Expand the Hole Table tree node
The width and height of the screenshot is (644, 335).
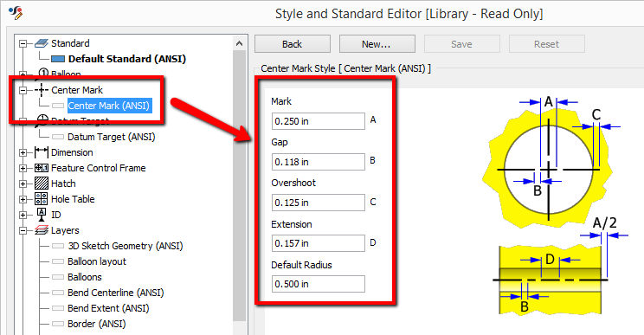click(x=23, y=199)
